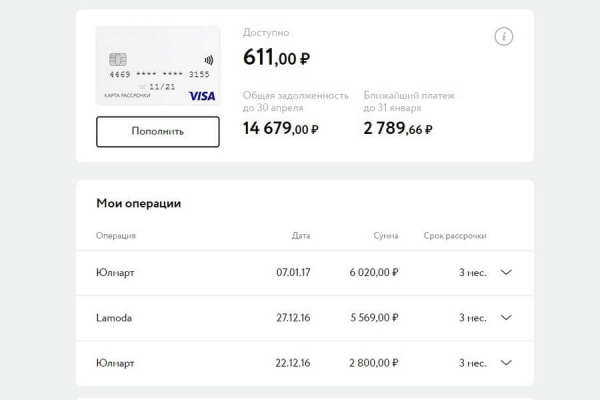Screen dimensions: 600x400
Task: Click the date 22.12.16
Action: [x=293, y=363]
